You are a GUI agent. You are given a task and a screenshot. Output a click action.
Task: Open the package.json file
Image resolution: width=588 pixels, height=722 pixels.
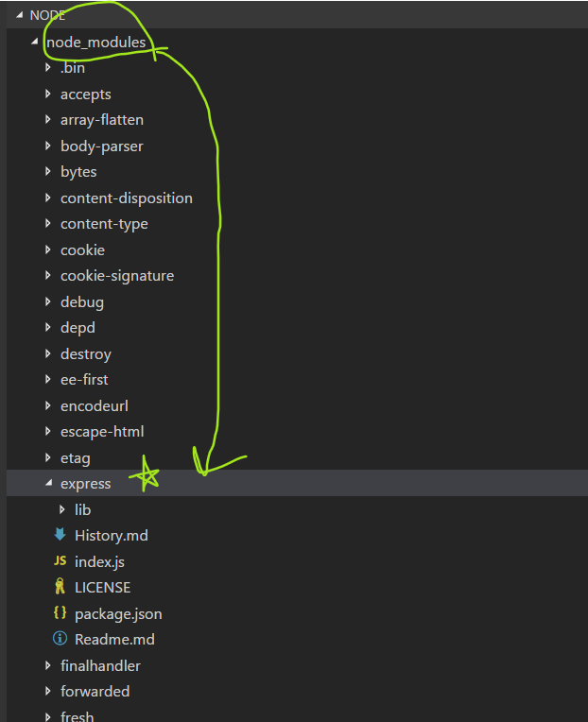[x=118, y=613]
